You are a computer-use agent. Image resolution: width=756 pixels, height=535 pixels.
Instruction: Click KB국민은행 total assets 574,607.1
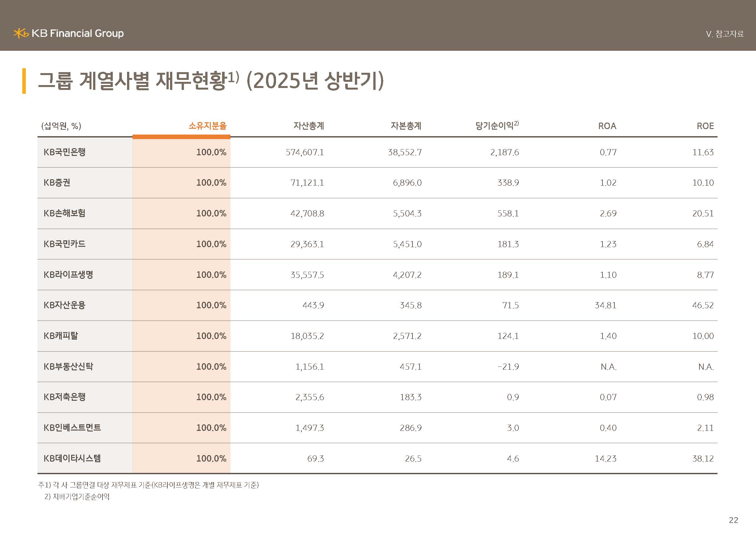304,152
